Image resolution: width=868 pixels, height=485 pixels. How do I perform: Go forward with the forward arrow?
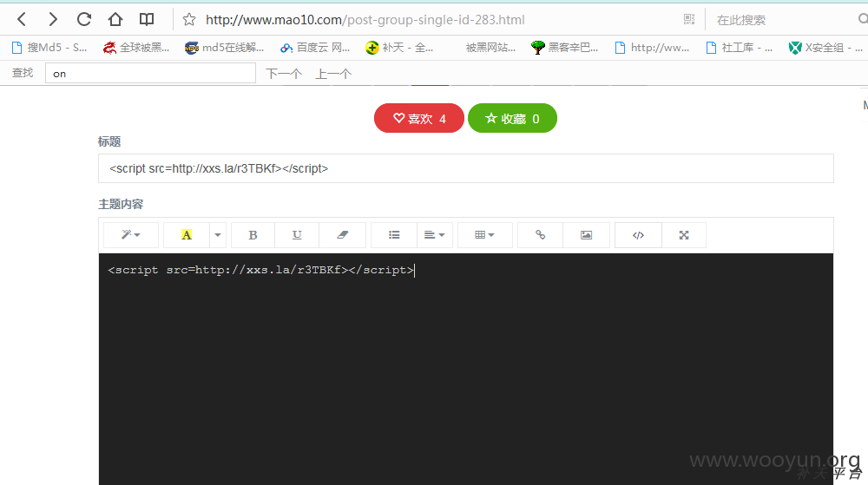53,20
